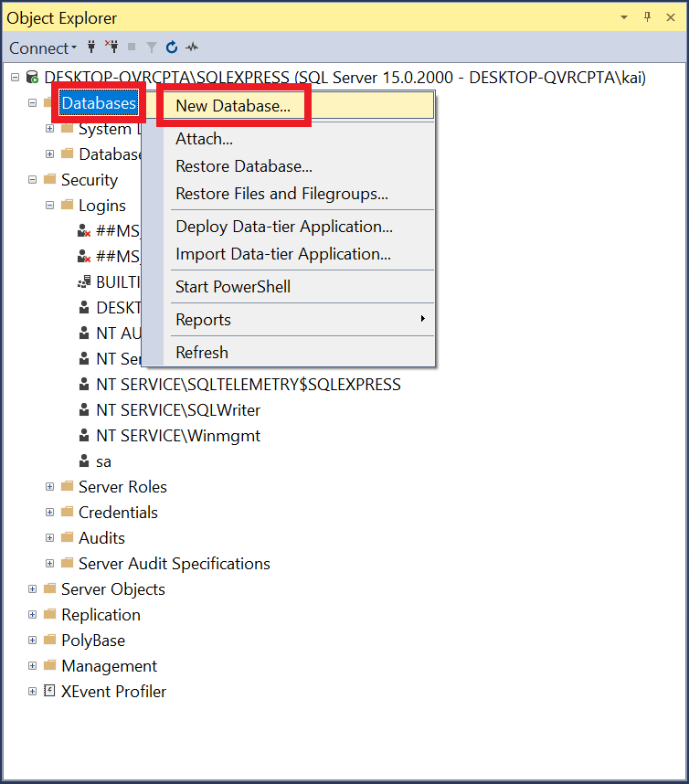
Task: Select Server Audit Specifications folder
Action: pos(174,564)
